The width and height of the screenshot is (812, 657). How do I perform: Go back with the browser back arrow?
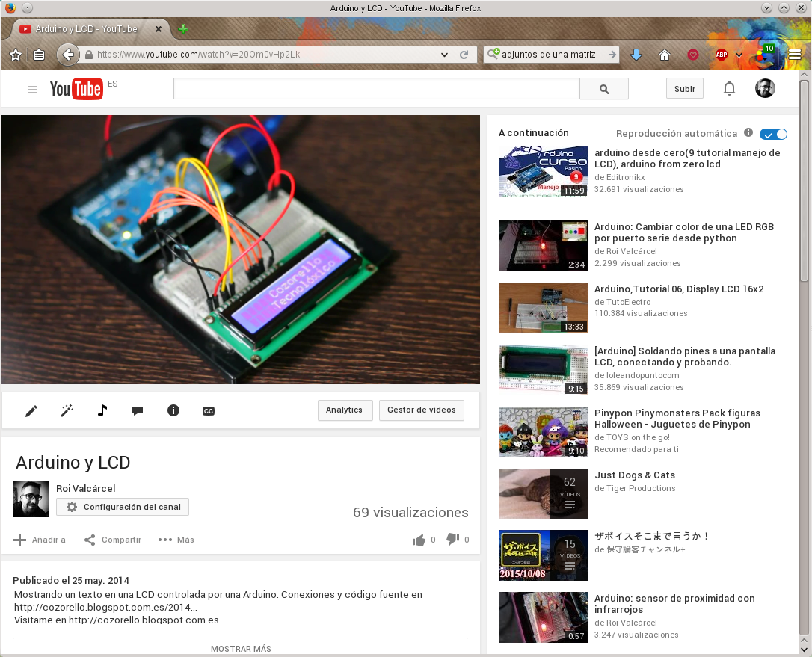[68, 55]
